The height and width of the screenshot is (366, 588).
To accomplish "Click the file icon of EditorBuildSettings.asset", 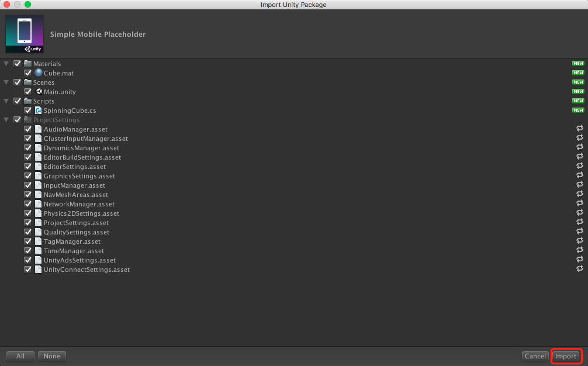I will [x=38, y=157].
